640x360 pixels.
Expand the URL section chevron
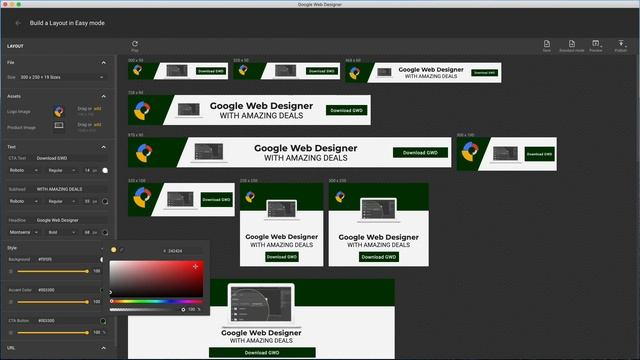click(x=103, y=348)
